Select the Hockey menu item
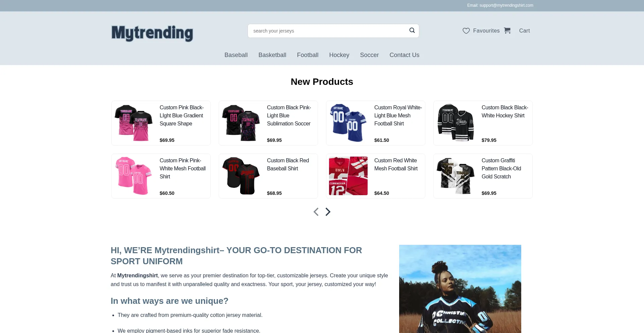The image size is (644, 333). [339, 55]
